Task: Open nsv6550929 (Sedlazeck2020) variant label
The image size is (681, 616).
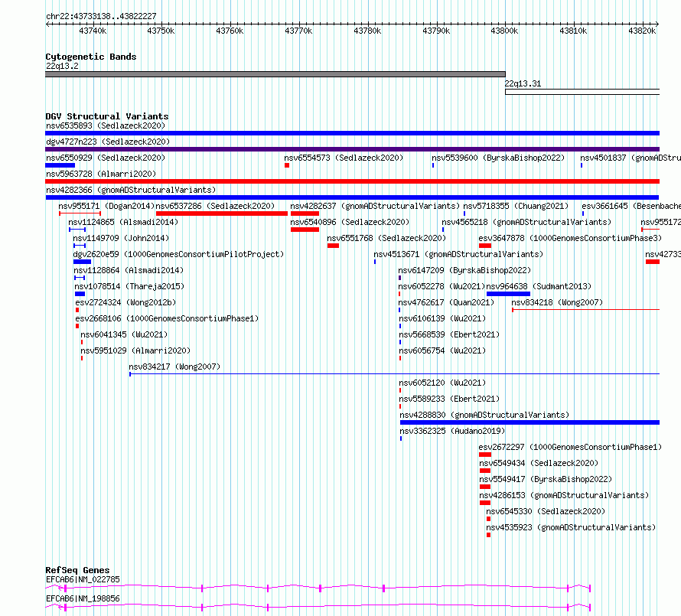Action: (x=106, y=158)
